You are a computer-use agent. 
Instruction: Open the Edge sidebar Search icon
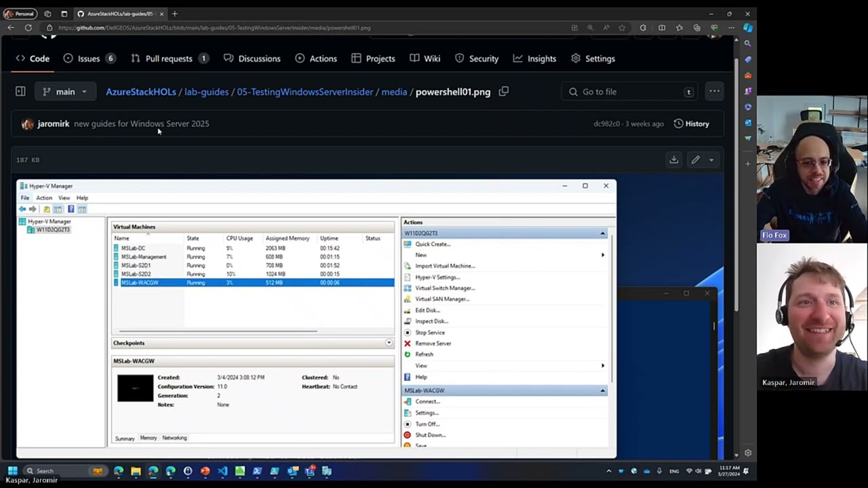pos(748,43)
